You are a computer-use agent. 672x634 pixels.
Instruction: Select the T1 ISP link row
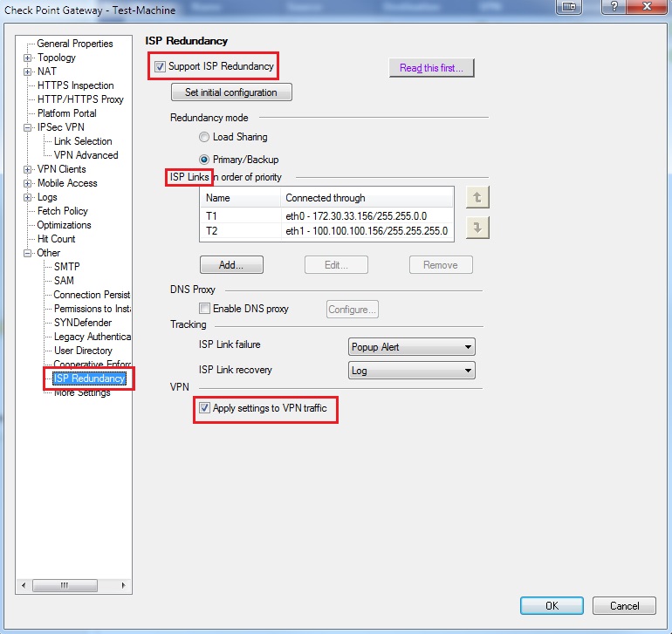click(x=326, y=216)
